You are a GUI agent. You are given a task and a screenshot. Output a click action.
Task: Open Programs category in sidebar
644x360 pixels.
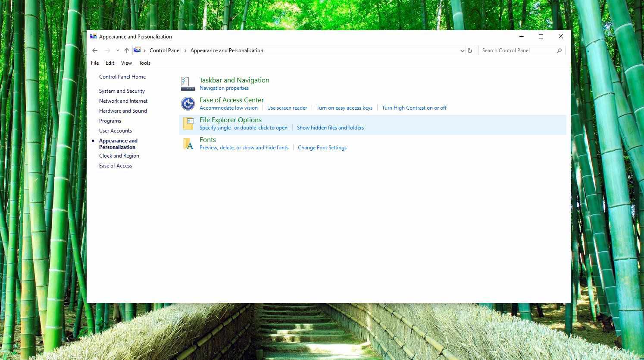click(110, 121)
